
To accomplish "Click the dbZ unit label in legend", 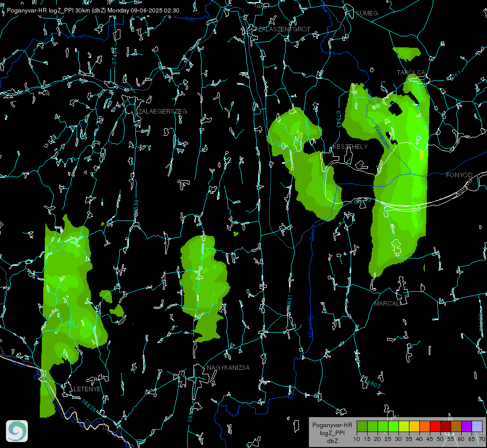I will (x=332, y=441).
